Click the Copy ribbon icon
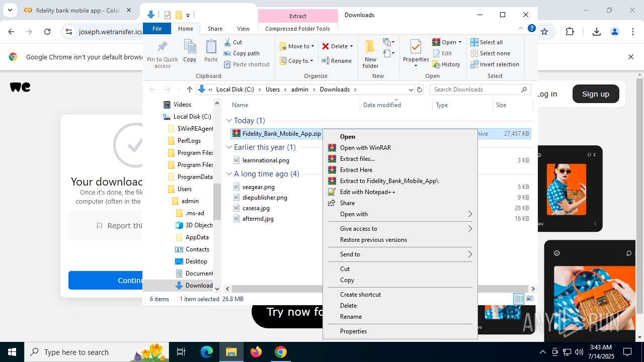This screenshot has height=362, width=644. click(190, 51)
